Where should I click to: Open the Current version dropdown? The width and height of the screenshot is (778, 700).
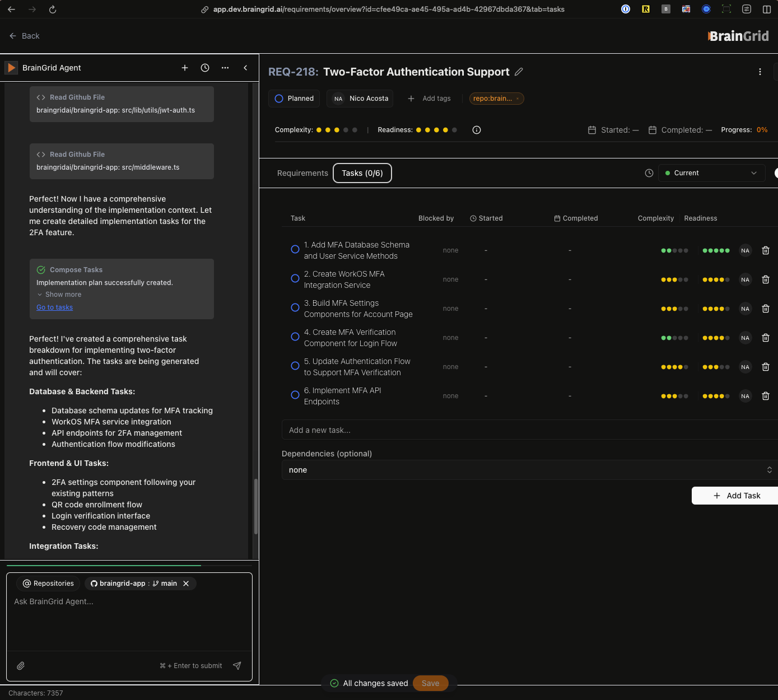711,173
